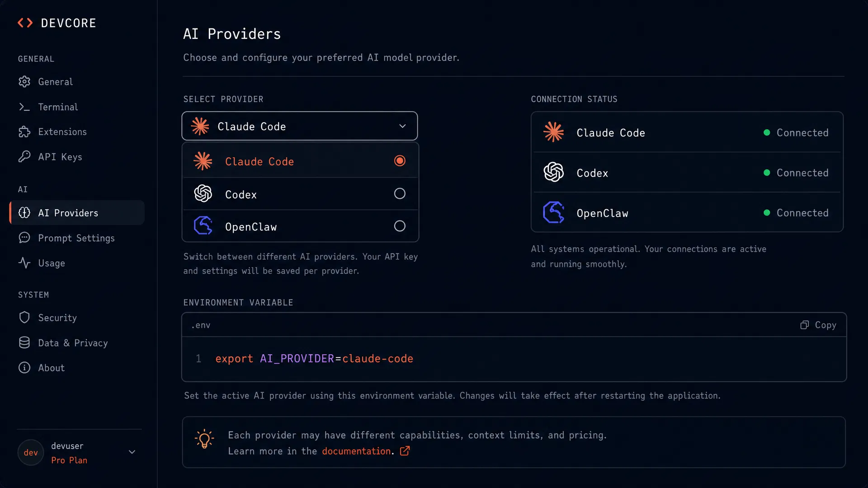This screenshot has height=488, width=868.
Task: Select the Claude Code radio button
Action: click(400, 161)
